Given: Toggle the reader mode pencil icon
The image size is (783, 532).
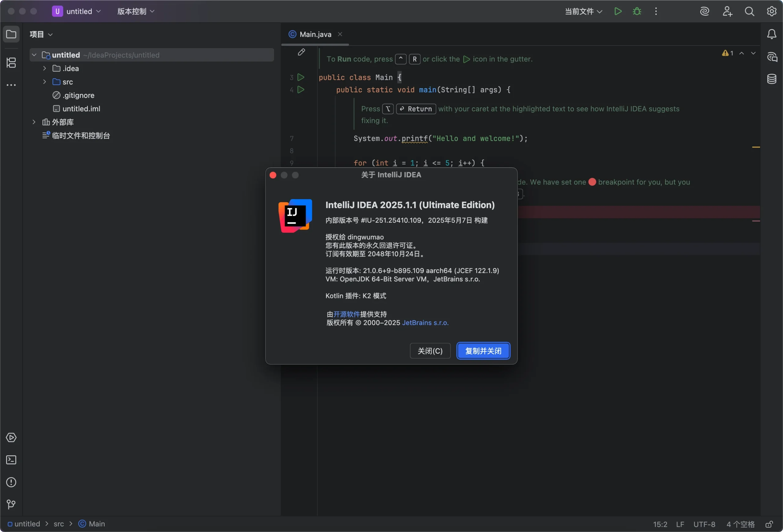Looking at the screenshot, I should (x=301, y=52).
